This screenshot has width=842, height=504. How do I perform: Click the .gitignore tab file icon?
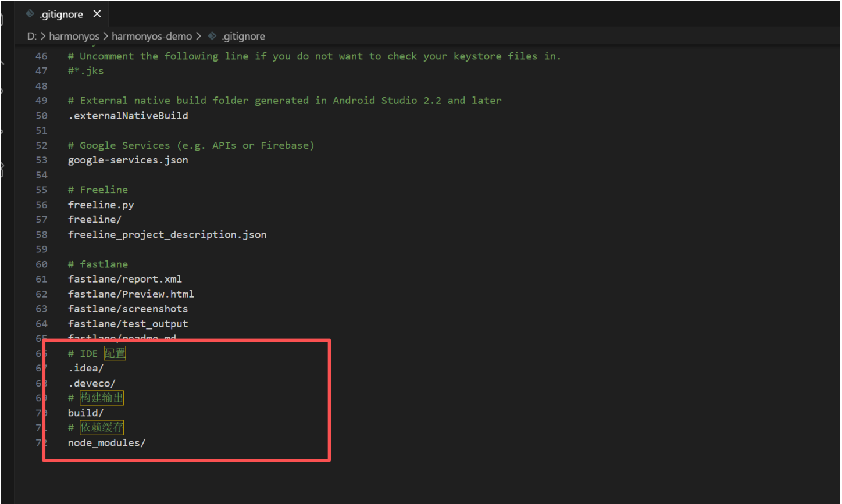[x=30, y=14]
